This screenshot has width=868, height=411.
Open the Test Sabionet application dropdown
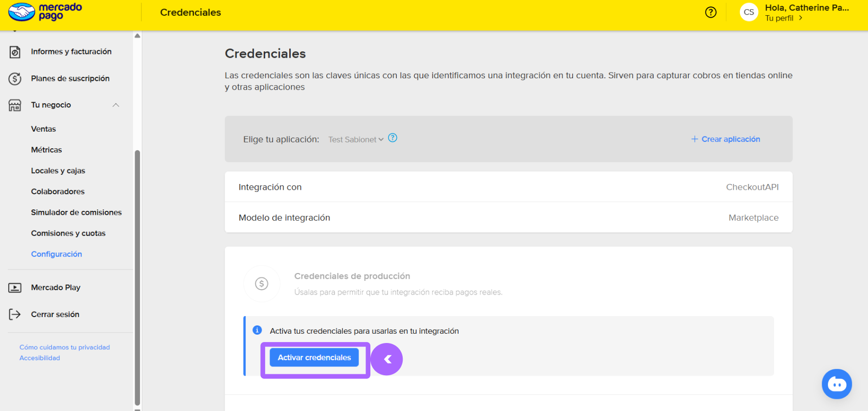click(x=356, y=139)
